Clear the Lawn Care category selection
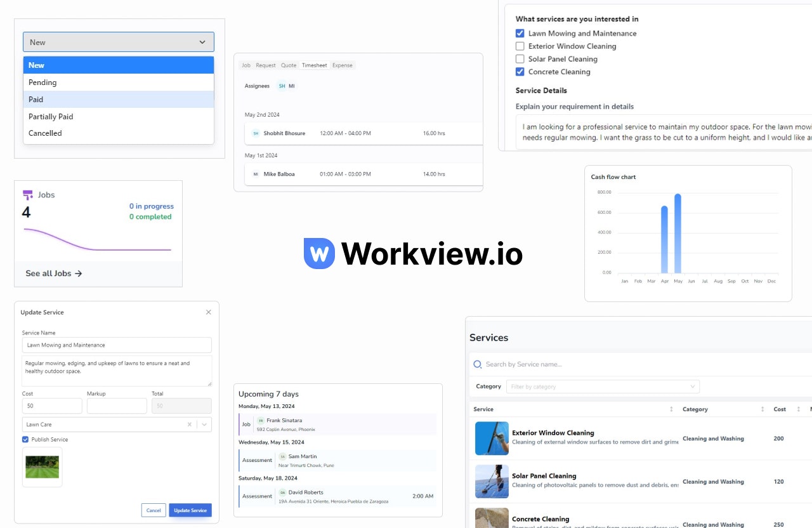 pos(189,425)
